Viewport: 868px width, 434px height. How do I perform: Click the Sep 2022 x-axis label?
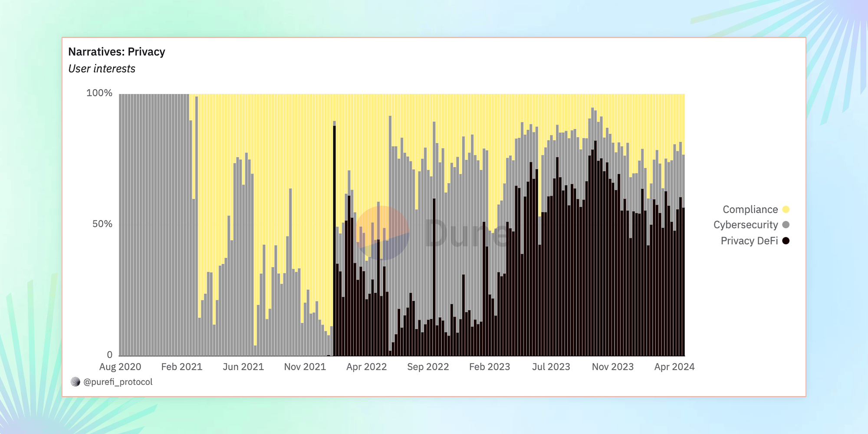tap(428, 367)
